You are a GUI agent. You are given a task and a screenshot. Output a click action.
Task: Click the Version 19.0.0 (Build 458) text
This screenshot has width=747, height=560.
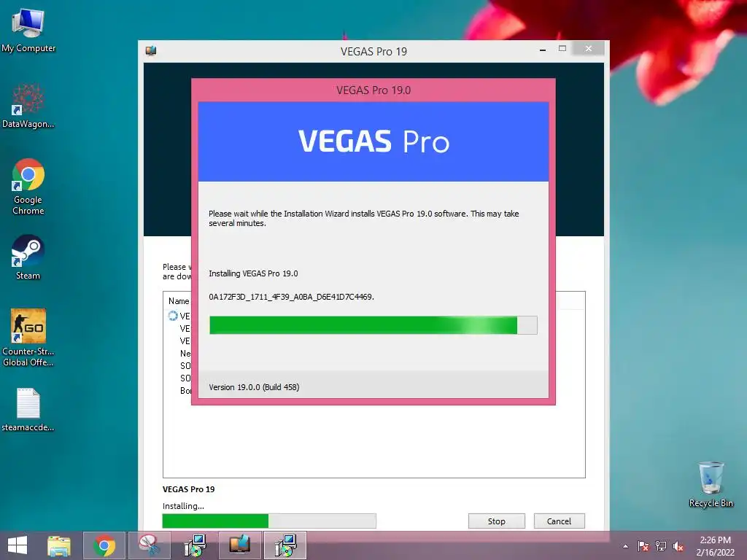[x=254, y=387]
